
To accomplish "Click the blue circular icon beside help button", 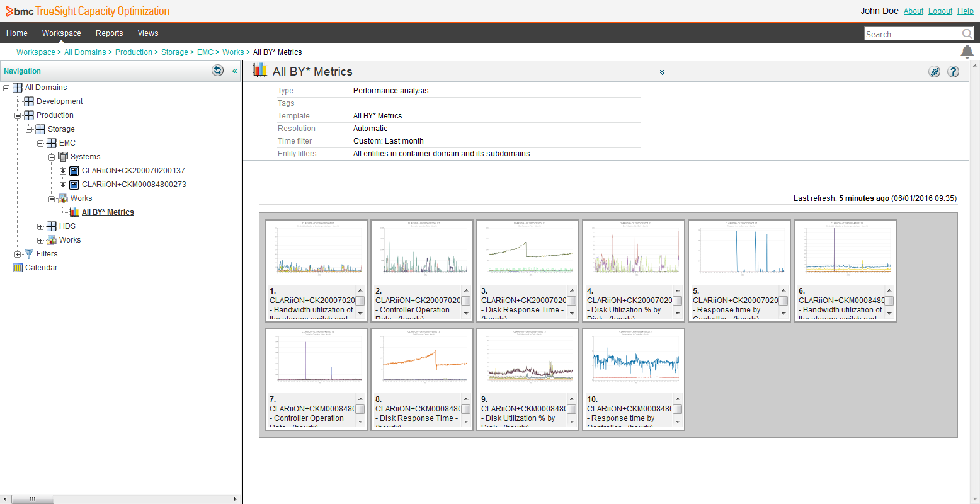I will pos(935,72).
